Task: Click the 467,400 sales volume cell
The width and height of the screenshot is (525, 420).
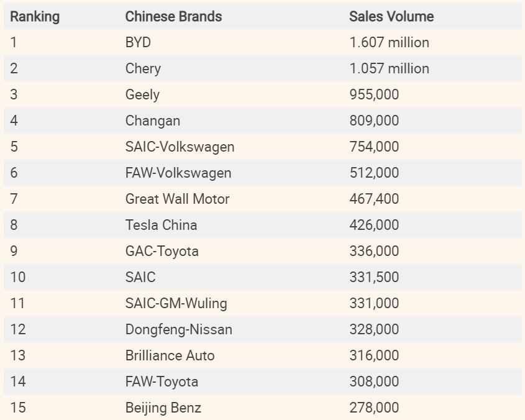Action: pyautogui.click(x=374, y=199)
